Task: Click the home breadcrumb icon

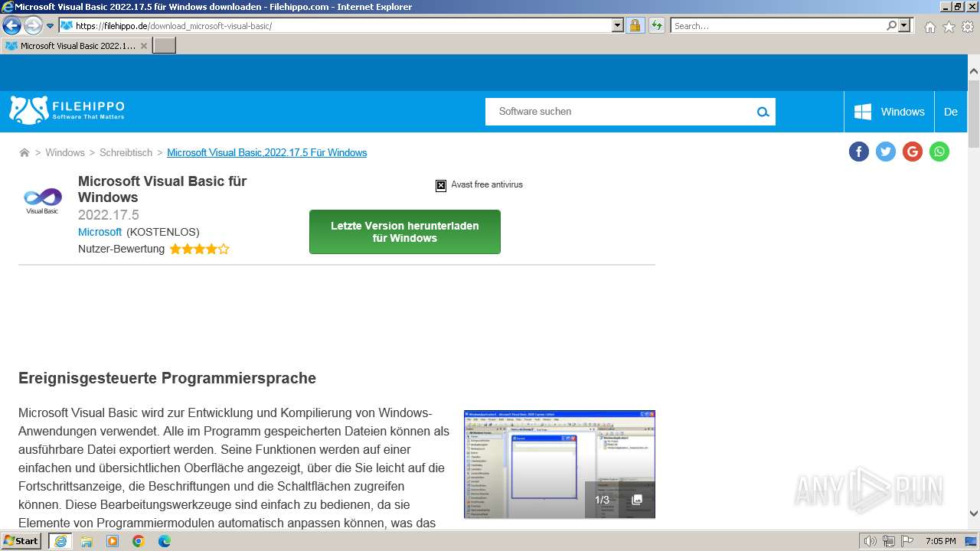Action: pos(24,152)
